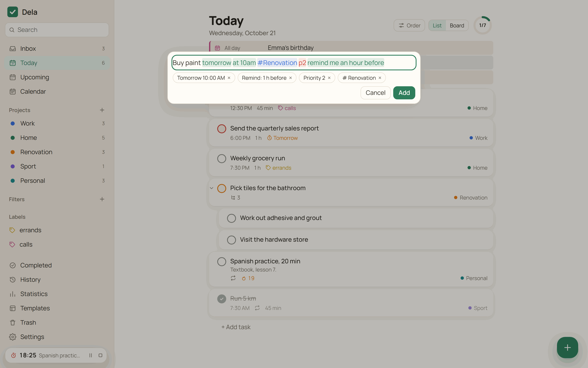Open Completed tasks

tap(57, 265)
